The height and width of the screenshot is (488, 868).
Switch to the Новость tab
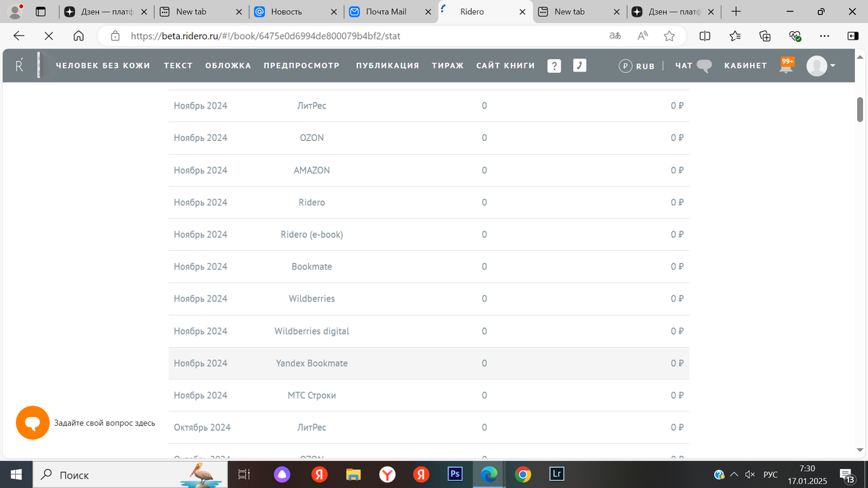pyautogui.click(x=297, y=12)
